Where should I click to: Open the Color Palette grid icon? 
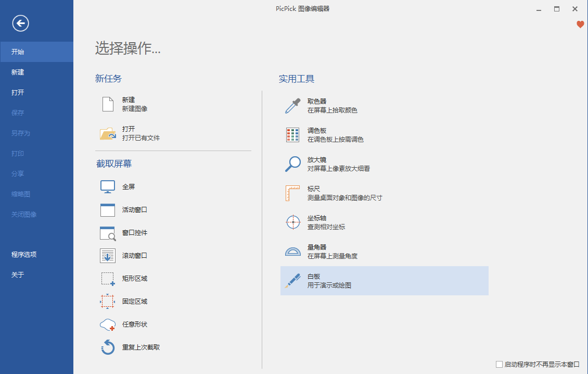293,135
